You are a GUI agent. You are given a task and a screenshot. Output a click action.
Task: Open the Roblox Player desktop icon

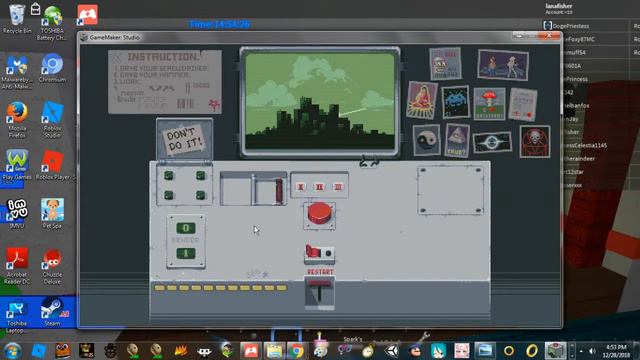point(53,165)
